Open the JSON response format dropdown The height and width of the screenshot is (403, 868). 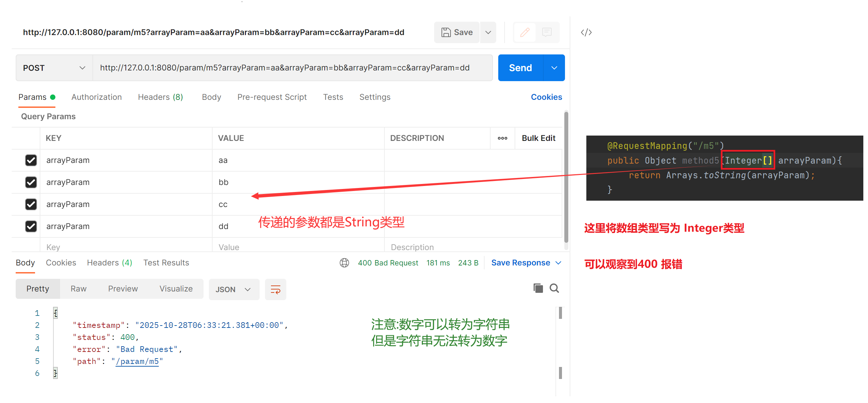234,289
